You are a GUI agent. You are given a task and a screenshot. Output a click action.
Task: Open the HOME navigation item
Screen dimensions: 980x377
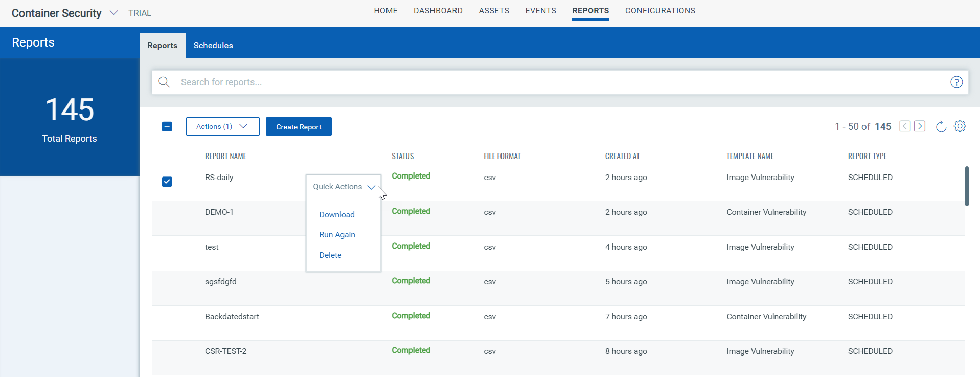tap(385, 11)
